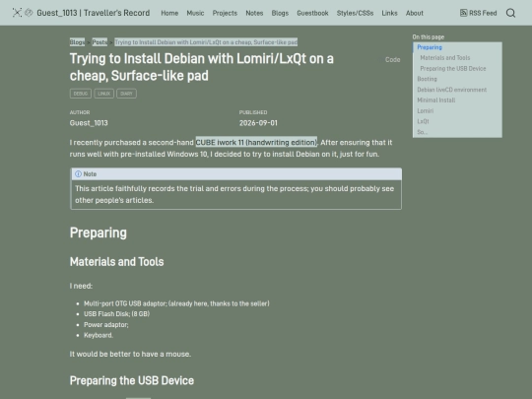Jump to Lomiri in the table of contents
The image size is (532, 399).
426,111
